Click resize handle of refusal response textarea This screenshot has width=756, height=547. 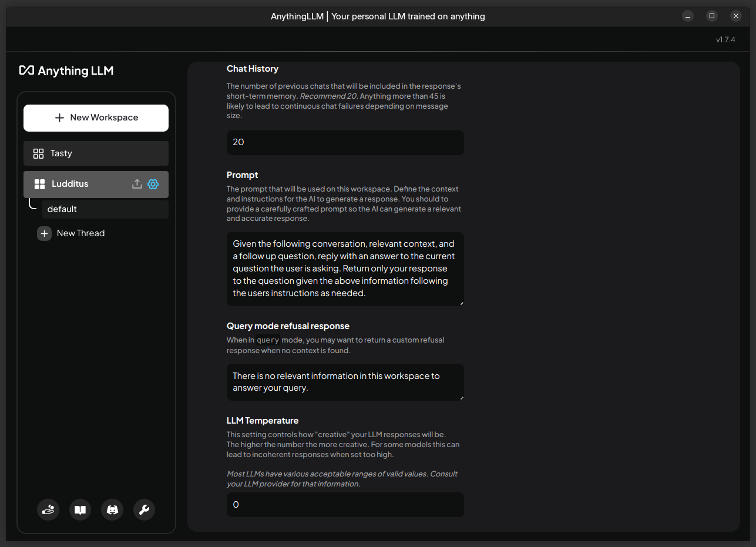(461, 398)
